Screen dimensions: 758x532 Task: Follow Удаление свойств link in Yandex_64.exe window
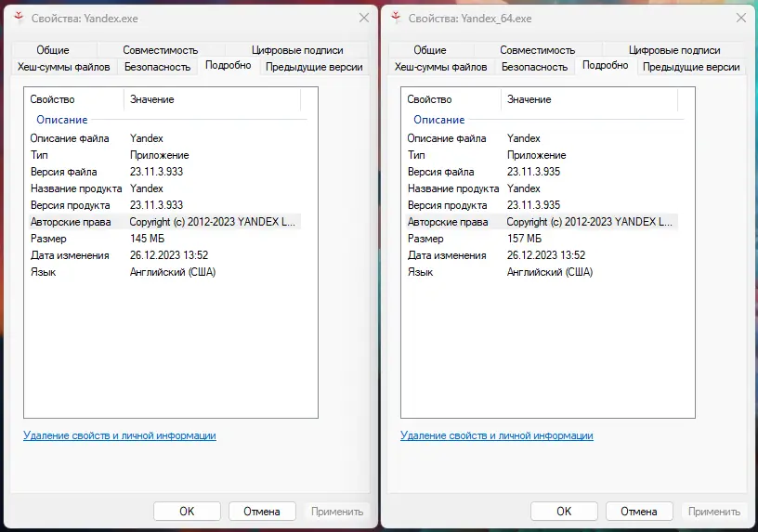pyautogui.click(x=496, y=435)
